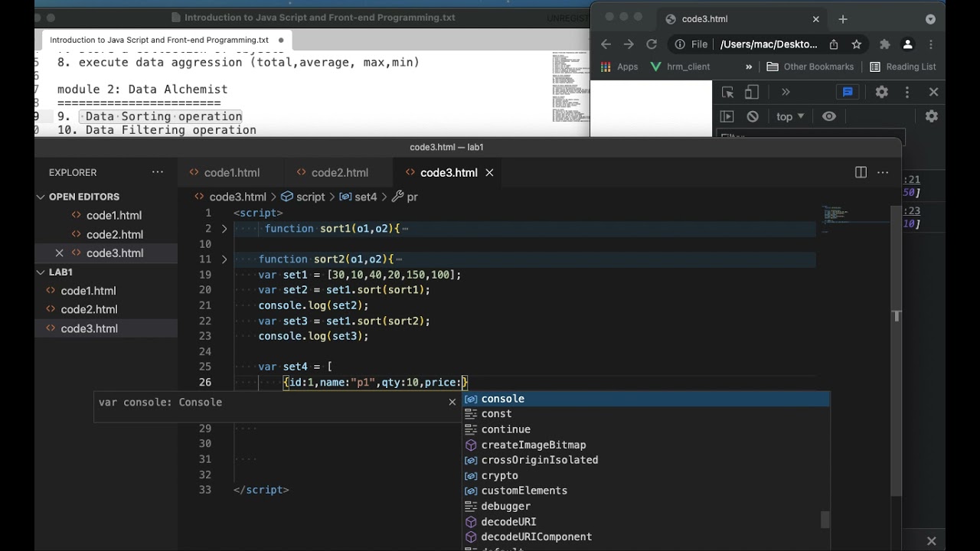This screenshot has width=980, height=551.
Task: Open code3.html in LAB1 folder
Action: tap(89, 328)
